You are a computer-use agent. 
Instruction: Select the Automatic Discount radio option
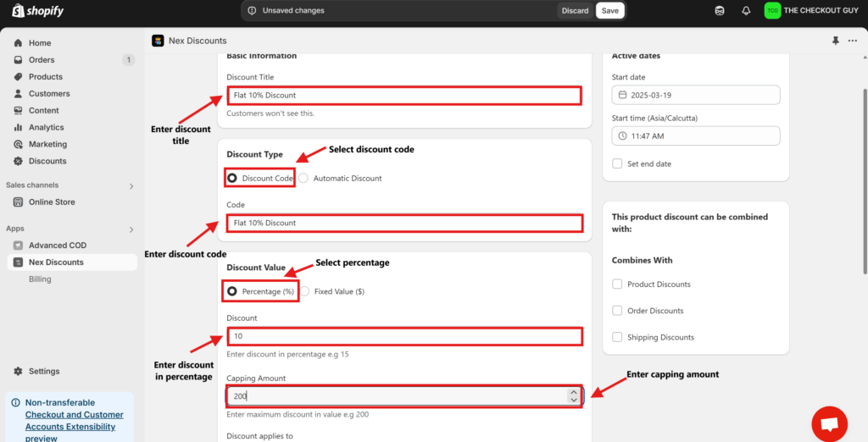pyautogui.click(x=303, y=179)
